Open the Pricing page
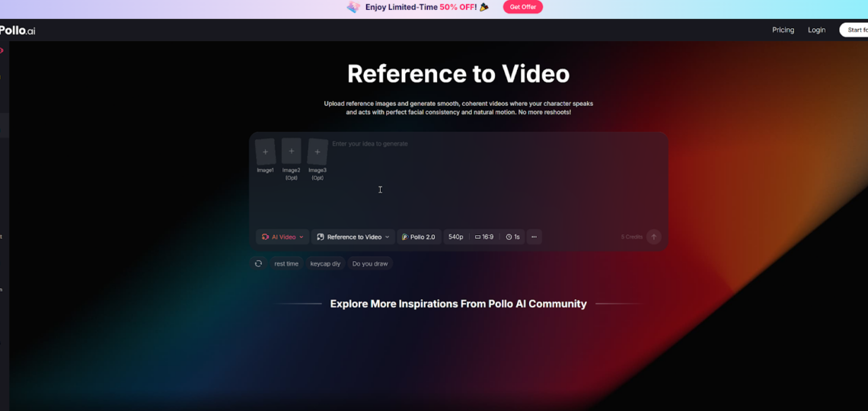 point(783,30)
